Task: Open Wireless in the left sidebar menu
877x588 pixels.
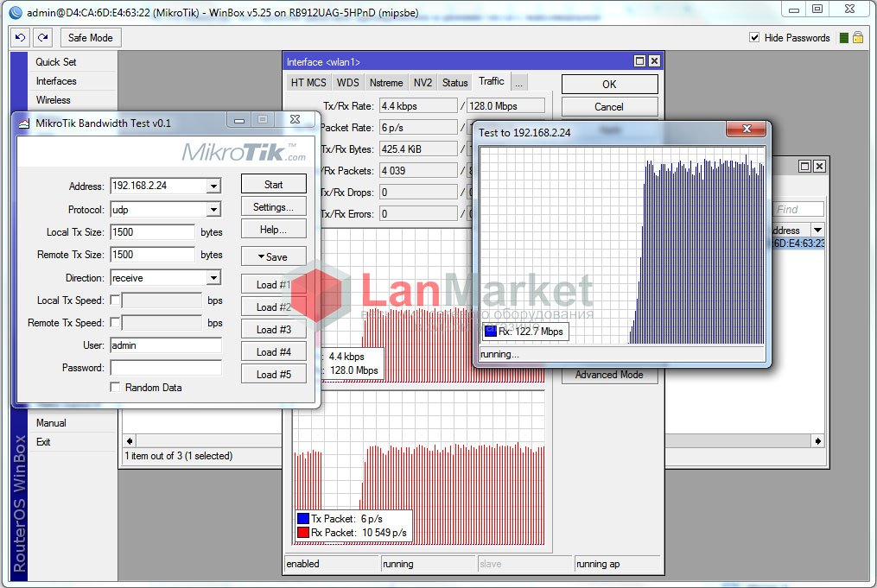Action: [53, 100]
